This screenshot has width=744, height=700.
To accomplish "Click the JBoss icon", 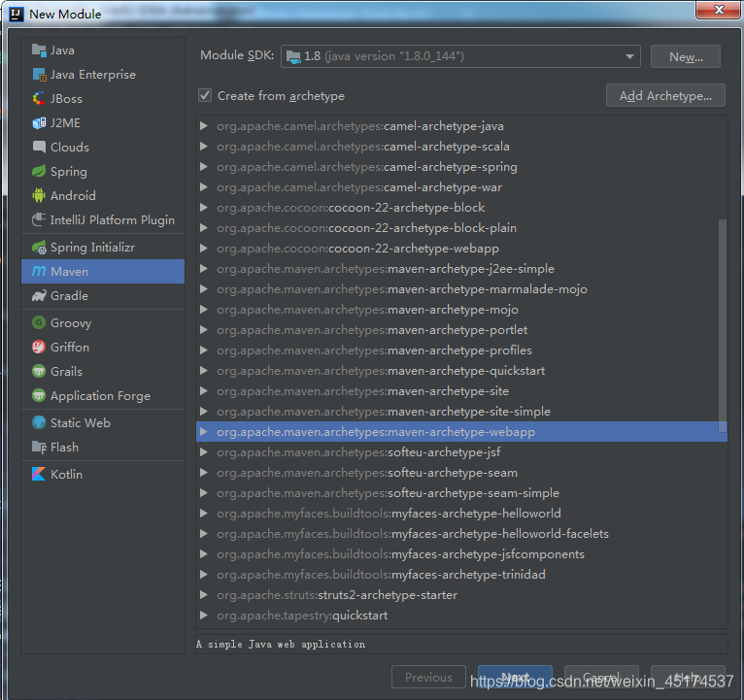I will pyautogui.click(x=39, y=99).
